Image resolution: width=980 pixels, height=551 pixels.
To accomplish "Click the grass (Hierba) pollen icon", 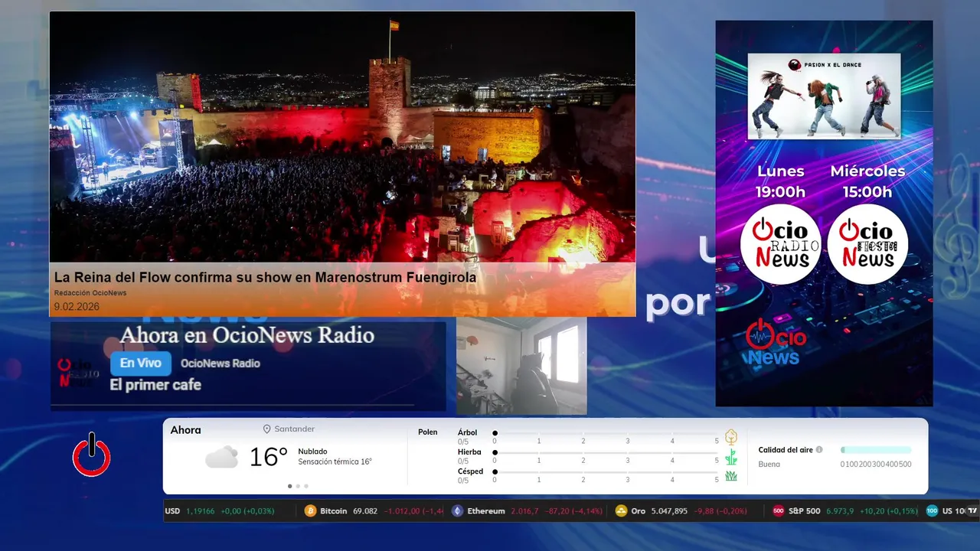I will click(x=731, y=457).
